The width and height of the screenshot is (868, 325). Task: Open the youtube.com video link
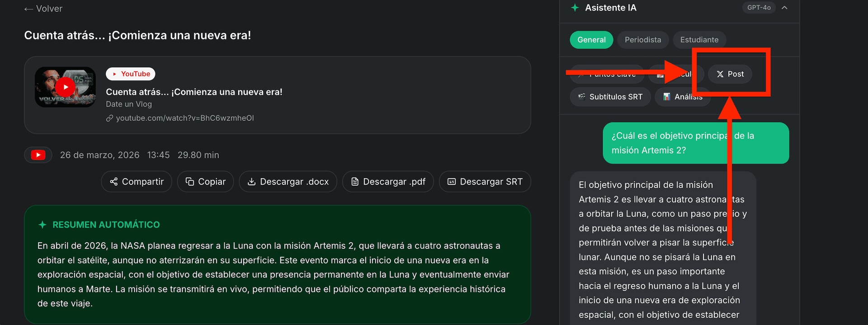(180, 118)
